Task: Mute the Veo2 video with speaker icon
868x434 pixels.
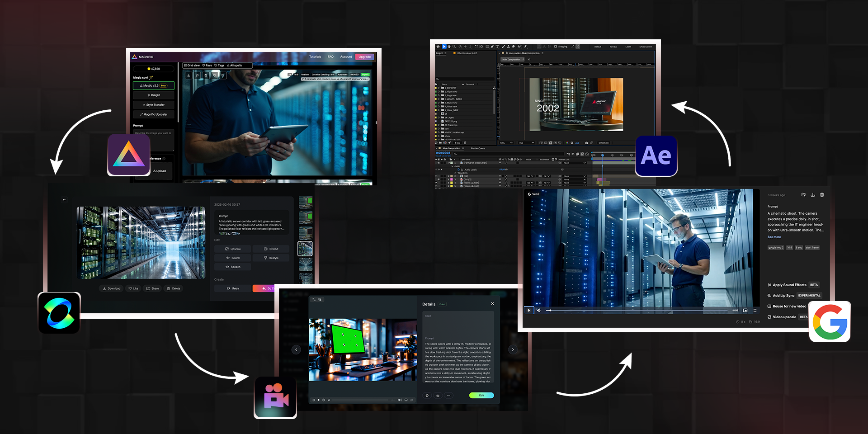Action: (538, 311)
